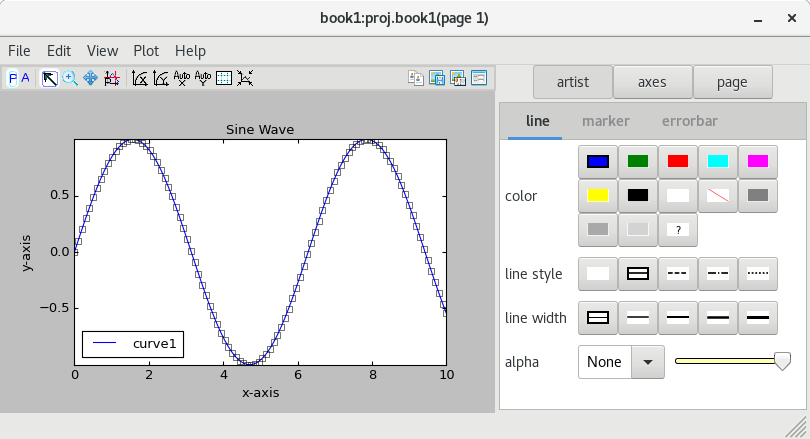Open the Help menu
This screenshot has height=439, width=810.
(190, 51)
